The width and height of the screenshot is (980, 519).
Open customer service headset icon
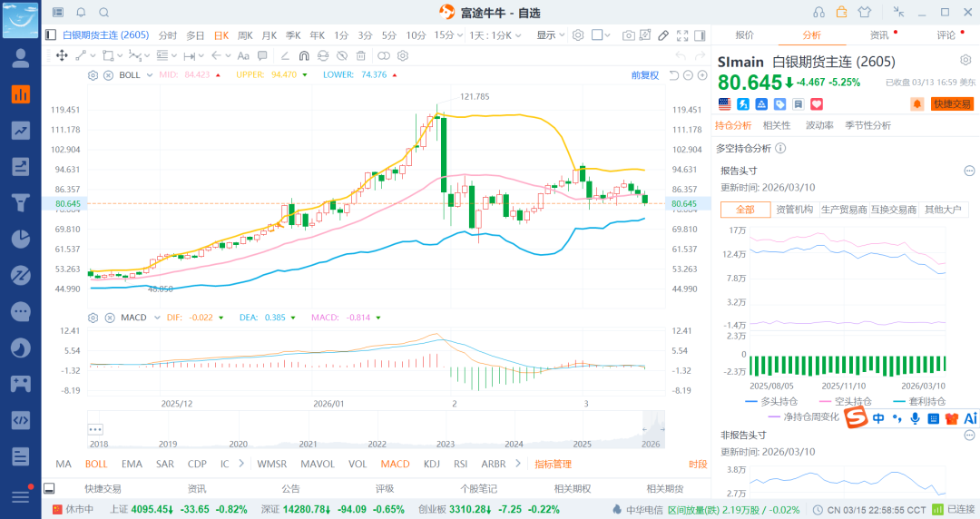[x=818, y=12]
